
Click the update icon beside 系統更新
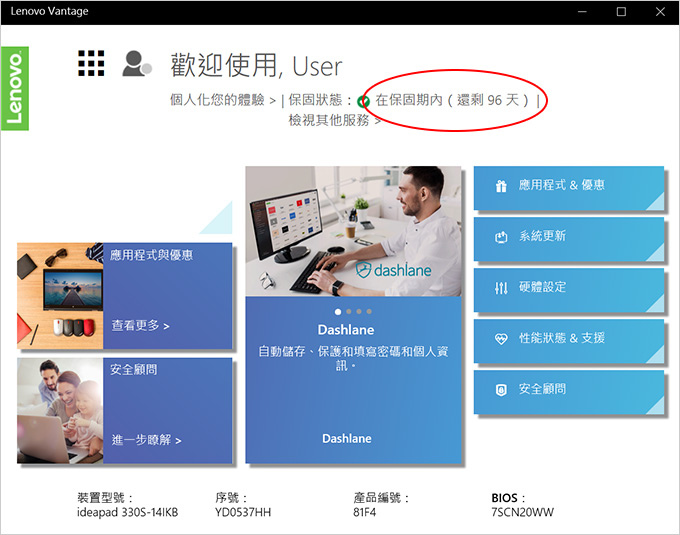click(x=501, y=237)
